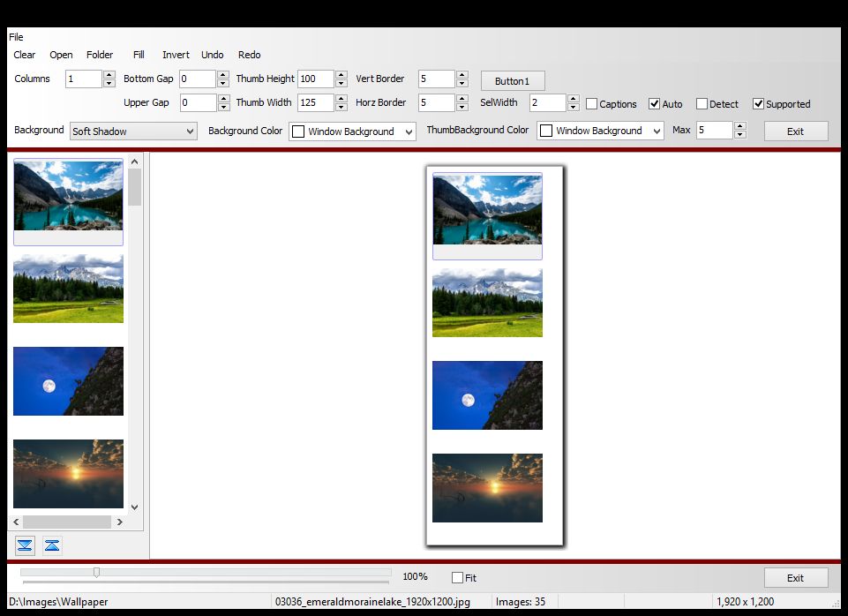Image resolution: width=848 pixels, height=616 pixels.
Task: Choose the Folder menu item
Action: [x=100, y=55]
